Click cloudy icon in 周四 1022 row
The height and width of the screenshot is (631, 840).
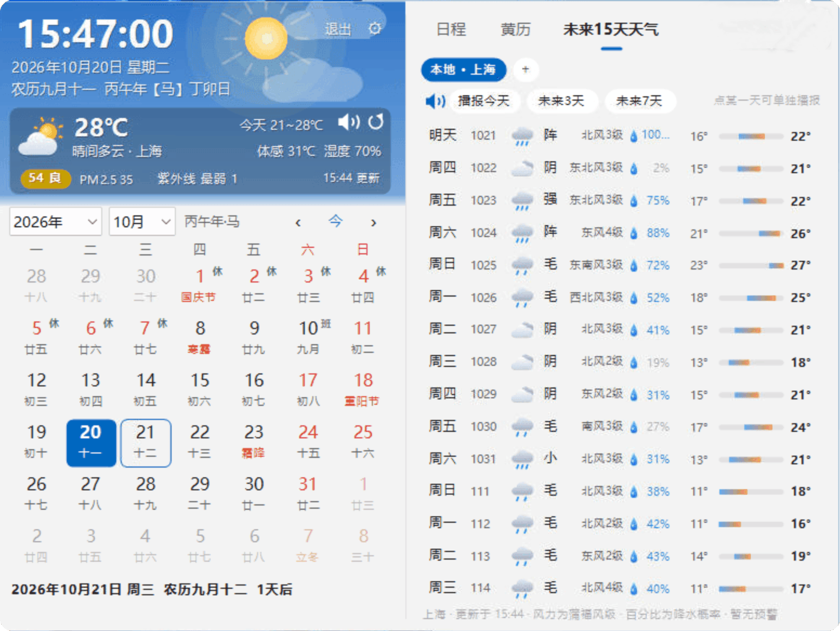pos(522,168)
